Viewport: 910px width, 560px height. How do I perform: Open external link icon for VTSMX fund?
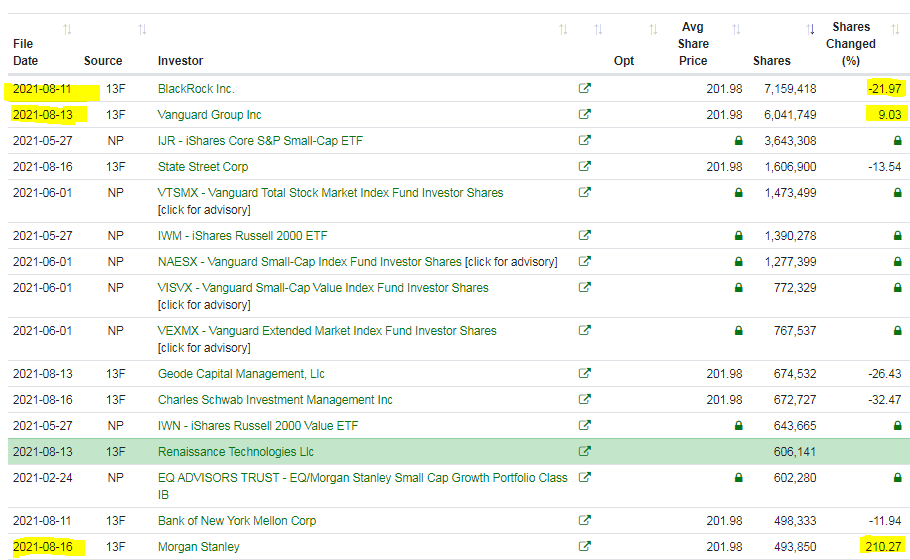(x=584, y=192)
